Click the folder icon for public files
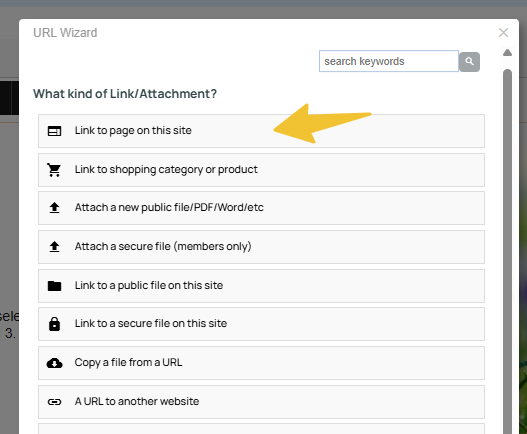The image size is (527, 434). (x=54, y=286)
